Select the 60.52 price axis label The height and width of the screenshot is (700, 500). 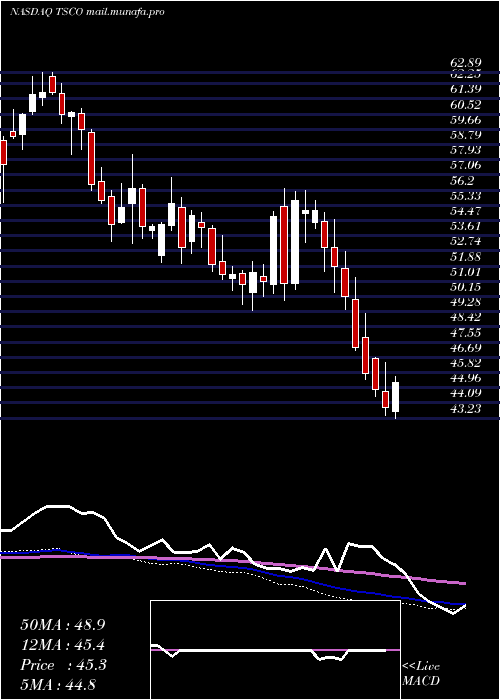coord(466,104)
